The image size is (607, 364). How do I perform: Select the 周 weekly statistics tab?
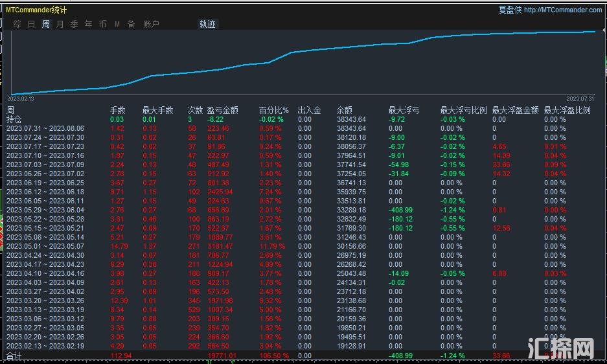45,24
